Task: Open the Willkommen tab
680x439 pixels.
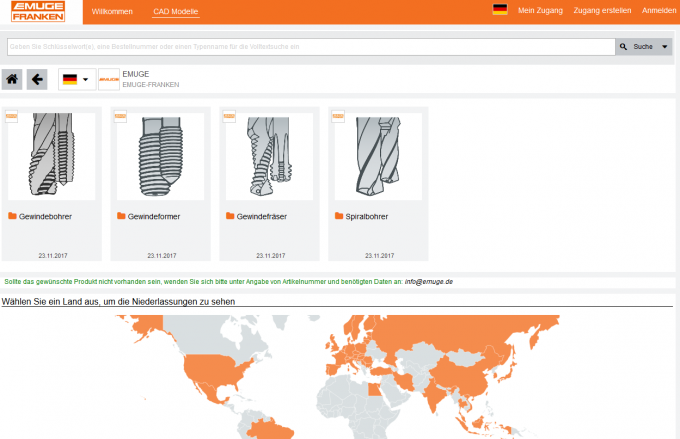Action: pos(111,11)
